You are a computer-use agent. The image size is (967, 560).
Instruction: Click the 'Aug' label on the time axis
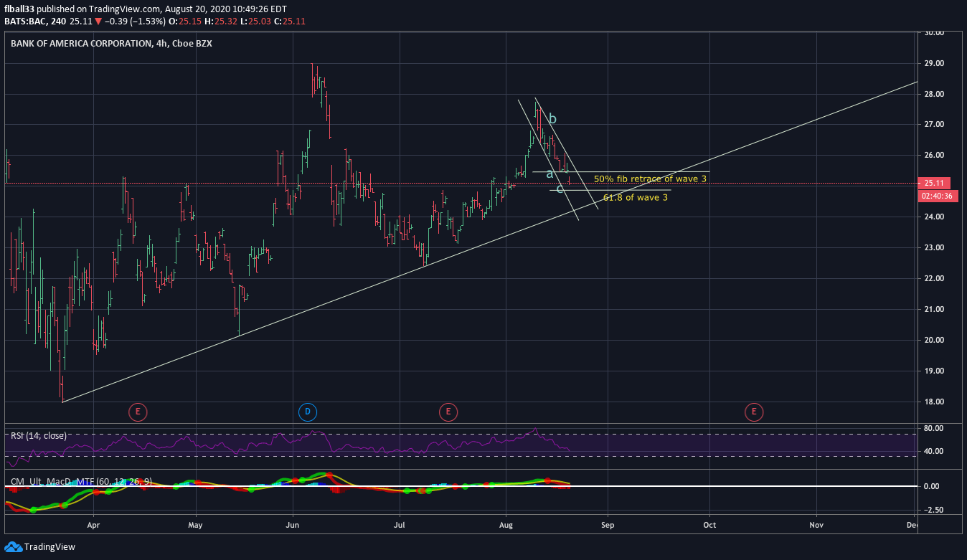coord(506,525)
